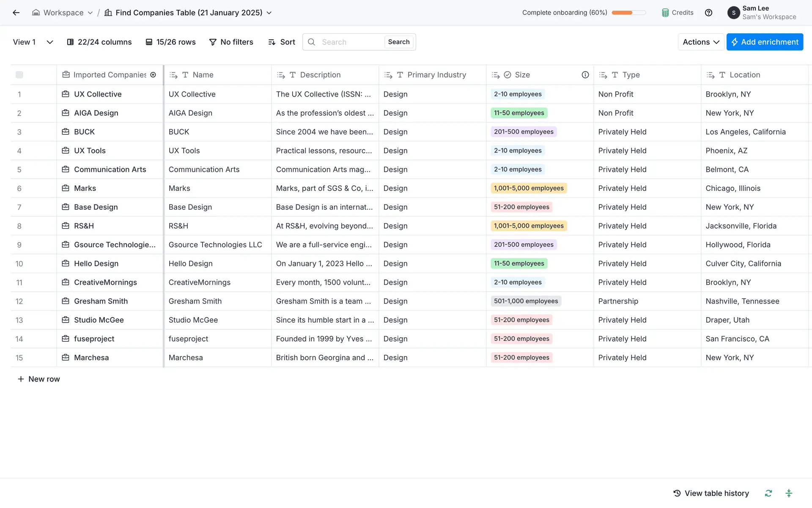Screen dimensions: 812x508
Task: Click the Size column info icon
Action: pos(585,75)
